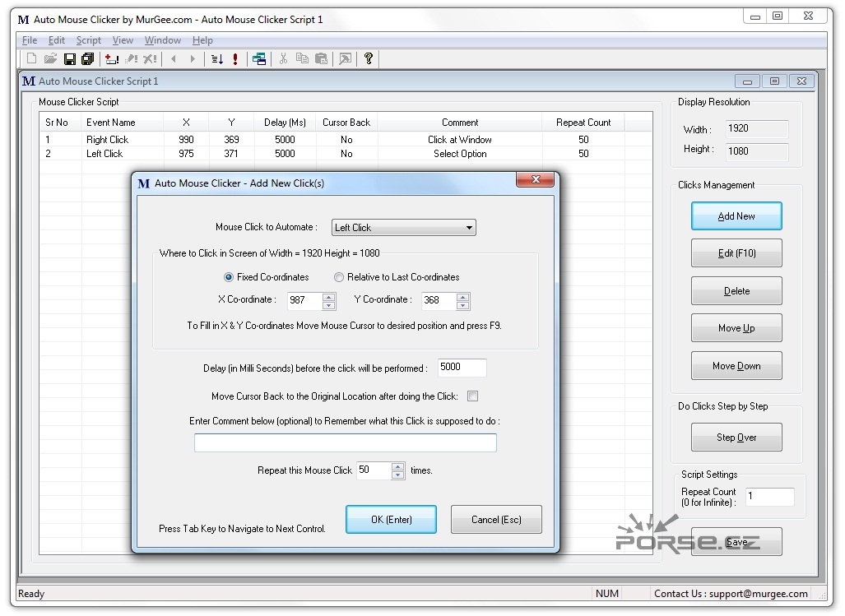
Task: Decrease the X Co-ordinate with the down arrow
Action: 329,305
